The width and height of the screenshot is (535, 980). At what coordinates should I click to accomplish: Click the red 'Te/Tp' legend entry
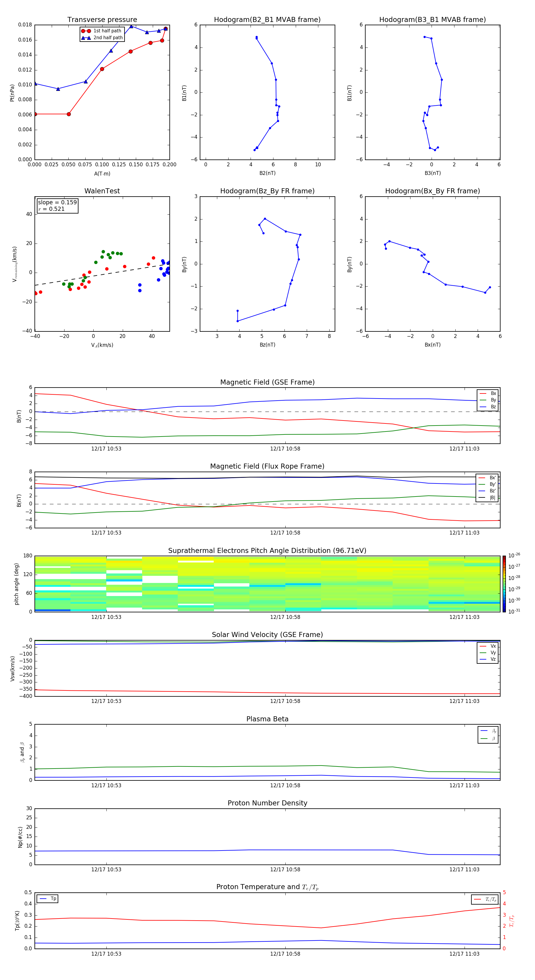tap(485, 899)
